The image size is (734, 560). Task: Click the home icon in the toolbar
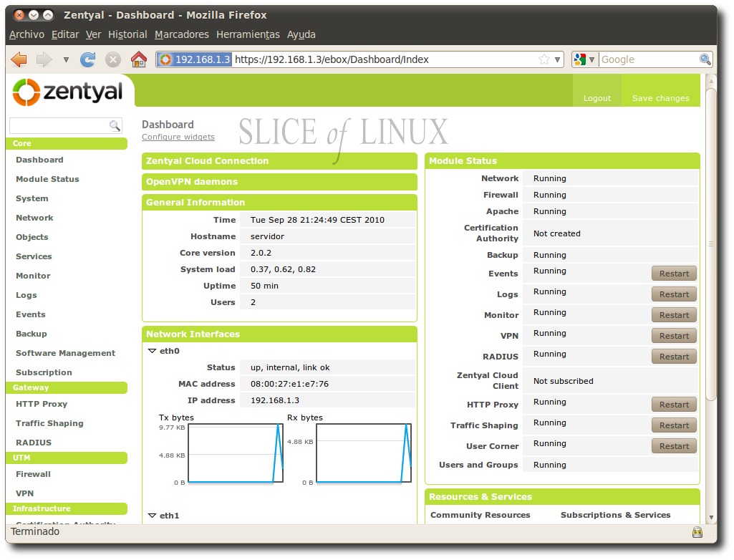[139, 59]
